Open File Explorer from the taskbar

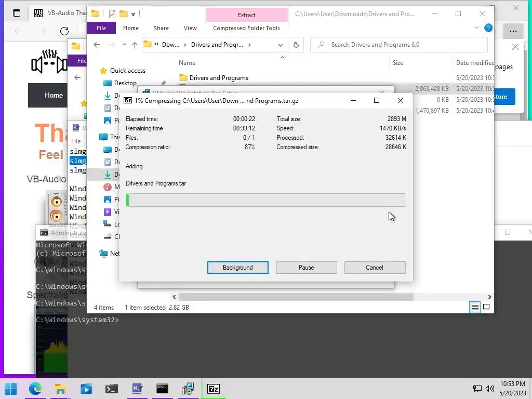point(60,389)
